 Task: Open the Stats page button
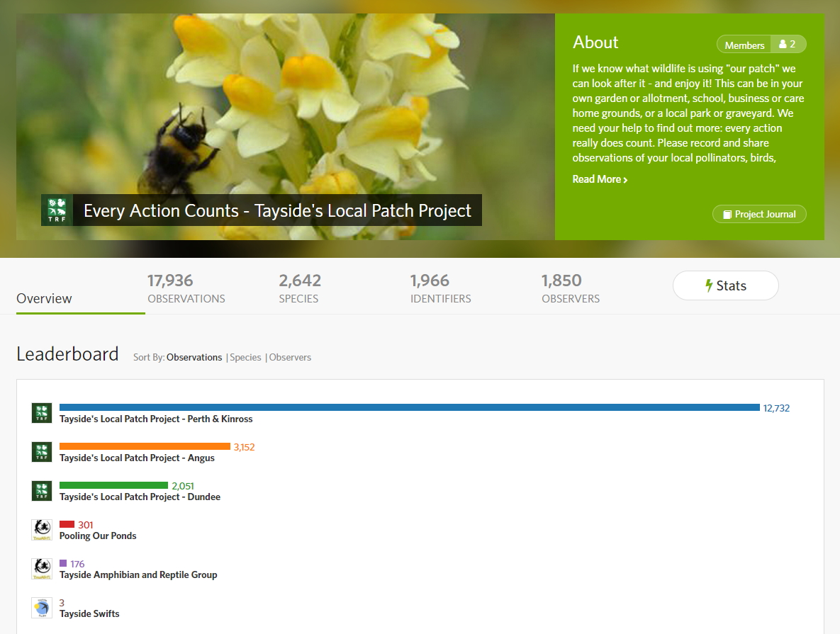pos(725,285)
